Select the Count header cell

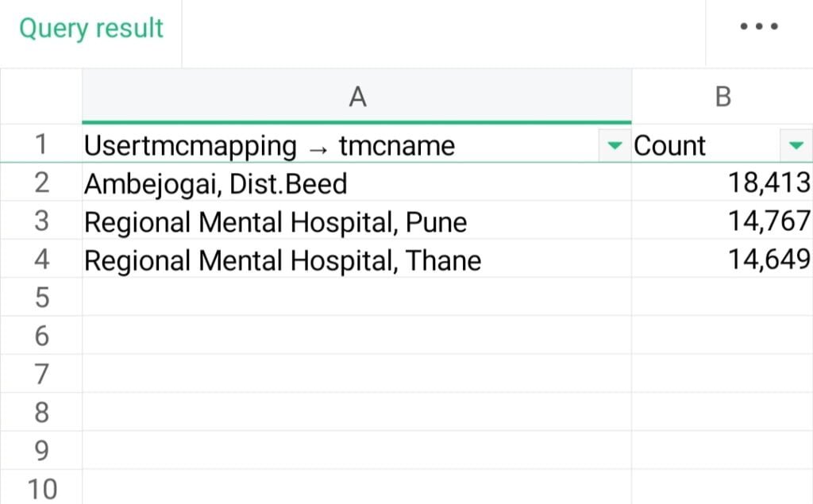click(722, 144)
